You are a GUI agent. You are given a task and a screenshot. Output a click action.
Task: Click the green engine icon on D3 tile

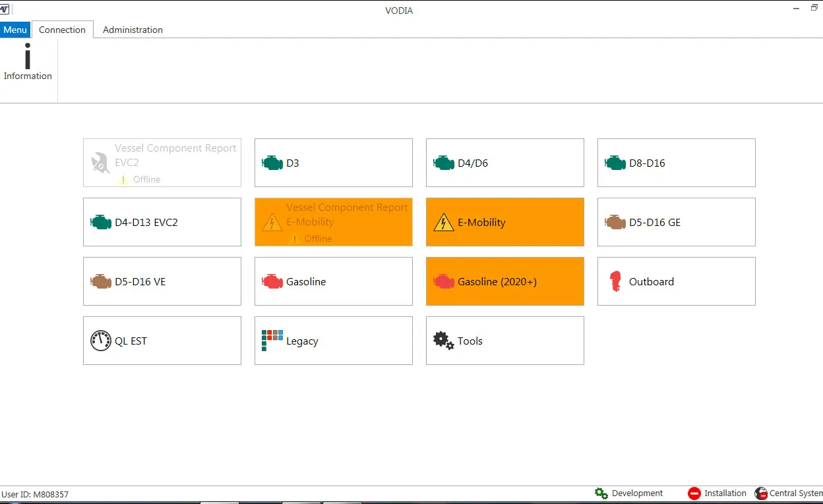(x=272, y=163)
